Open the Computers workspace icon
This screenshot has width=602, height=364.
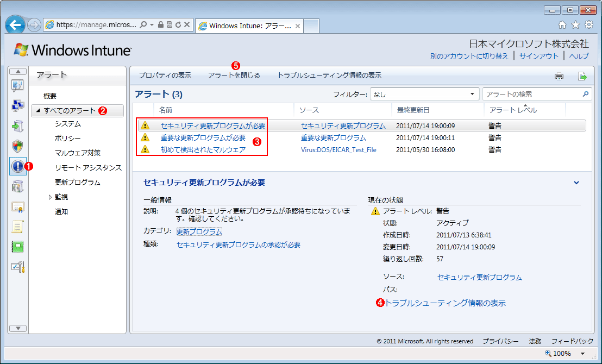pos(18,105)
